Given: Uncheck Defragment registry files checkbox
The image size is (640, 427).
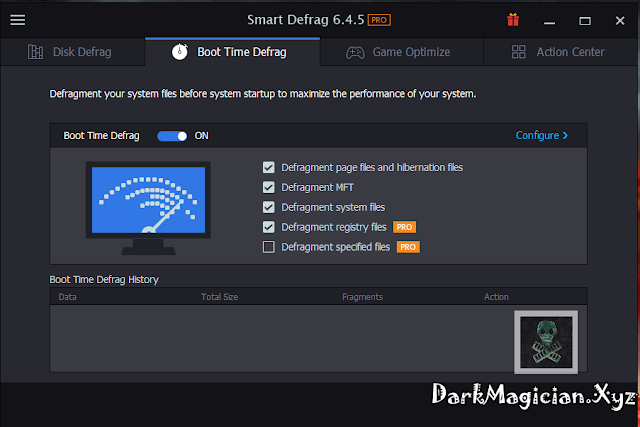Looking at the screenshot, I should click(269, 227).
